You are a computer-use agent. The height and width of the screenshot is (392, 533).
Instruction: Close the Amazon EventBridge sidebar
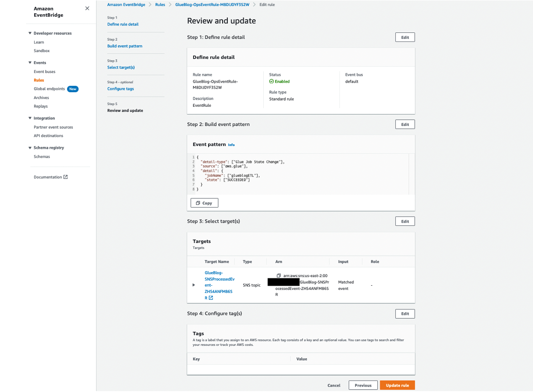coord(87,9)
